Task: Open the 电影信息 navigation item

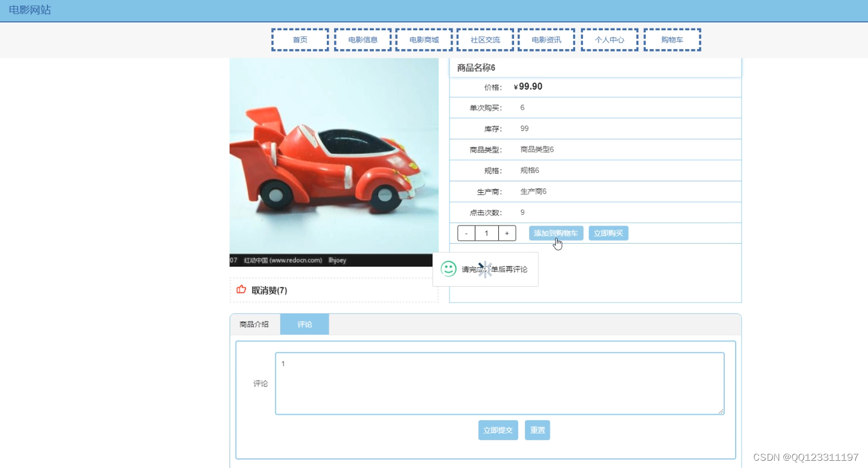Action: pyautogui.click(x=363, y=40)
